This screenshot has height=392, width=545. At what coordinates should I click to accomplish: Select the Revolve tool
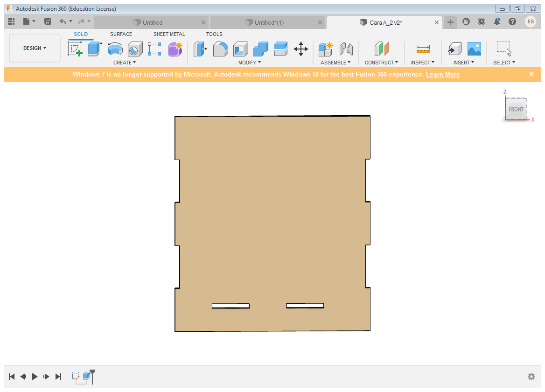[x=115, y=49]
